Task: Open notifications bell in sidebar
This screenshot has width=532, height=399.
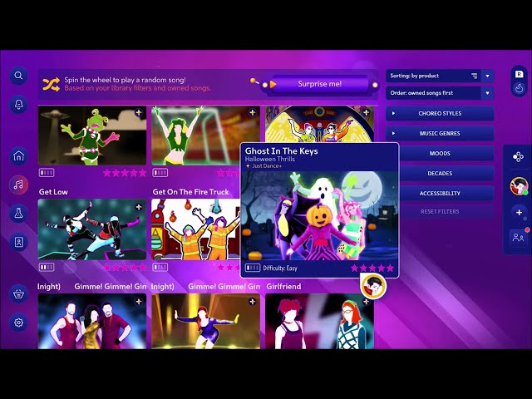Action: [x=18, y=105]
